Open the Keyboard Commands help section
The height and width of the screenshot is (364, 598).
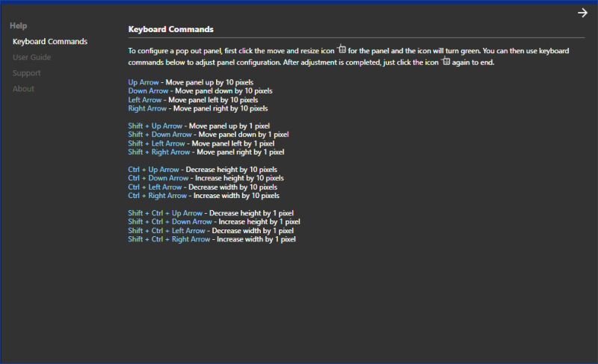(x=49, y=41)
